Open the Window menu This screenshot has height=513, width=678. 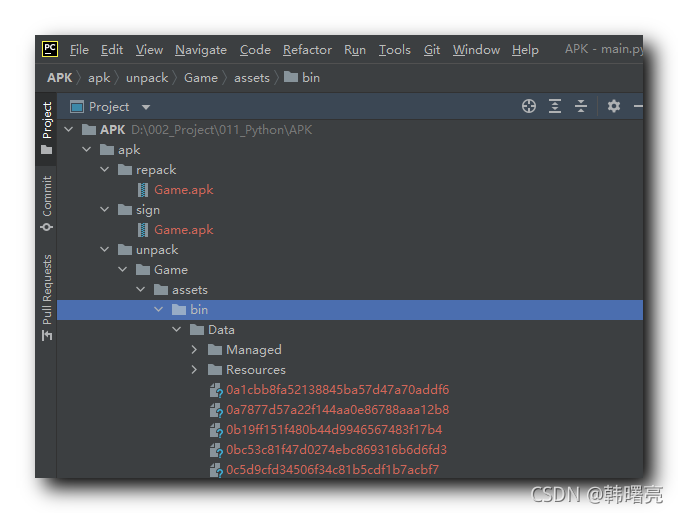(476, 50)
